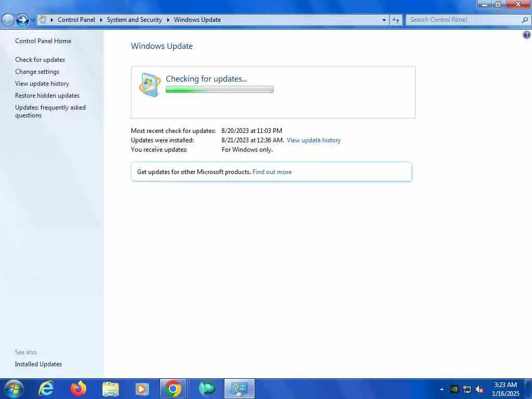Open Windows Media Player from taskbar
Viewport: 532px width, 399px height.
(142, 389)
